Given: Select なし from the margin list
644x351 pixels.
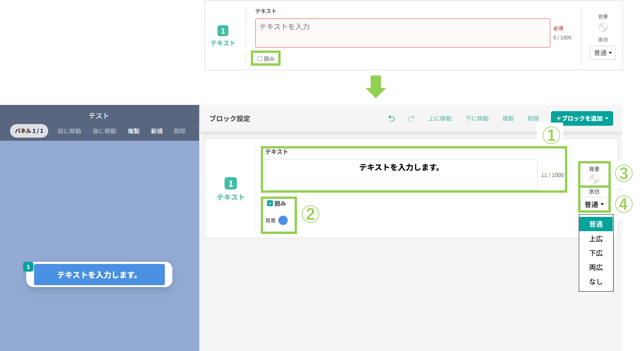Looking at the screenshot, I should click(596, 282).
